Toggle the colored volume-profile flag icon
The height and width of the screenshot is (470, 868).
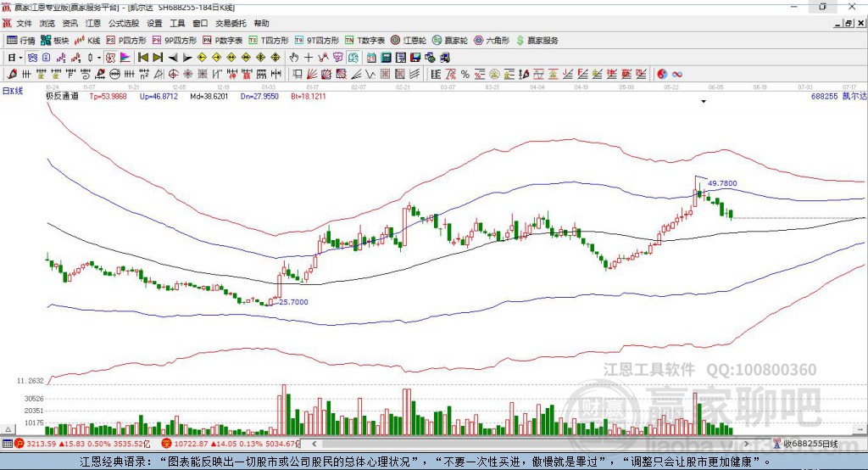click(125, 58)
